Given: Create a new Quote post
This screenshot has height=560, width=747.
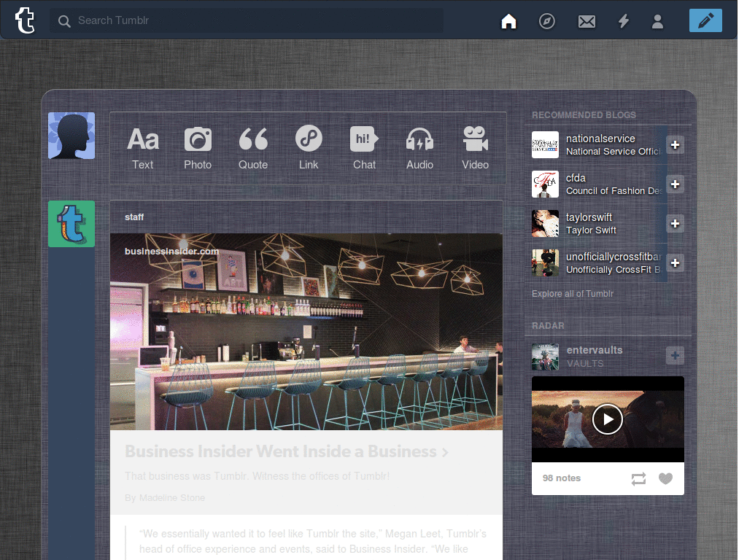Looking at the screenshot, I should point(253,148).
